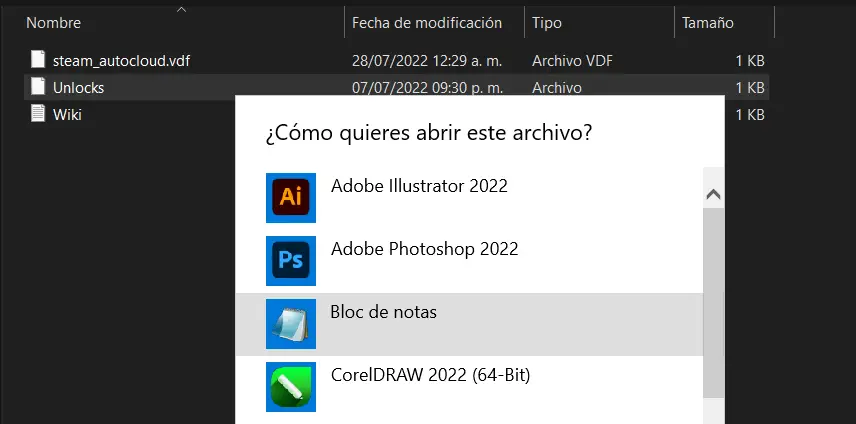
Task: Click the steam_autocloud.vdf file icon
Action: 38,59
